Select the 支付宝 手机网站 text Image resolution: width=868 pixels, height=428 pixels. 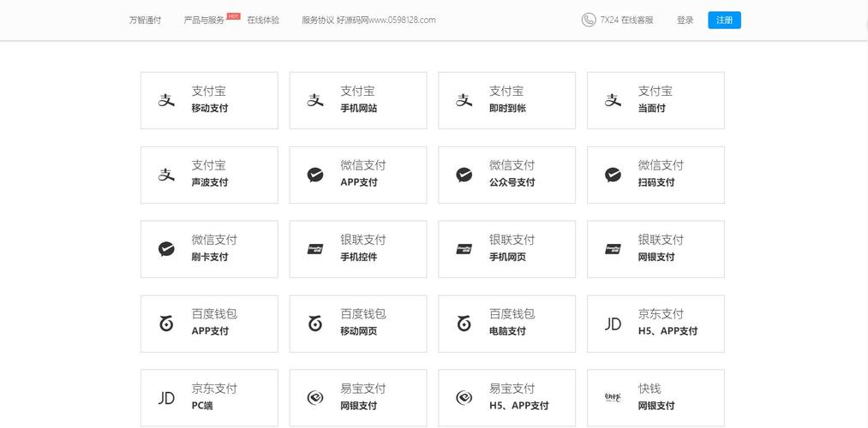point(359,99)
